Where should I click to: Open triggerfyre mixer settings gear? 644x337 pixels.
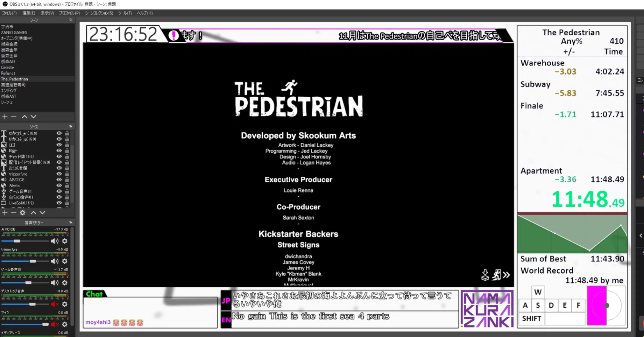click(65, 261)
